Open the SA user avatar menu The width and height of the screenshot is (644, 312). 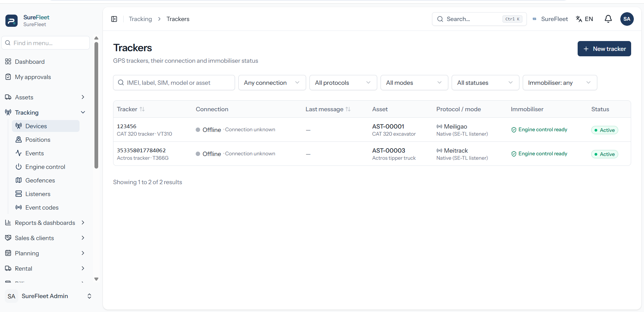[x=627, y=19]
